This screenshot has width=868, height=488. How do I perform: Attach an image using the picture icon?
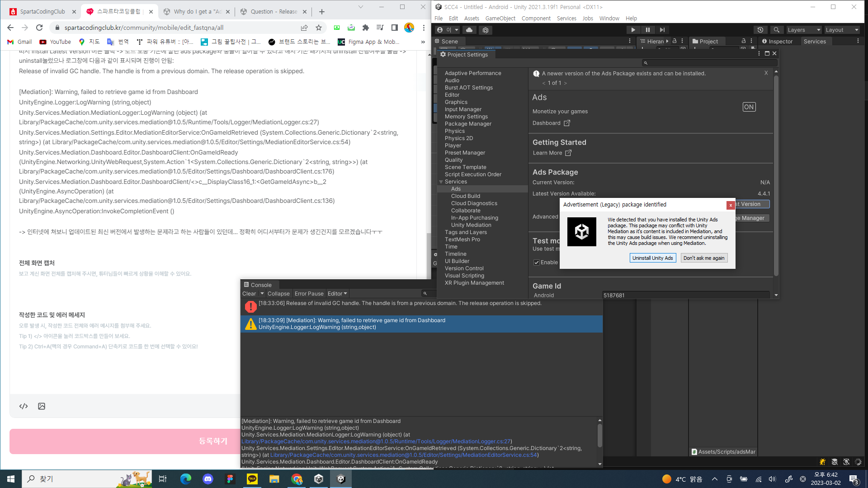coord(42,406)
